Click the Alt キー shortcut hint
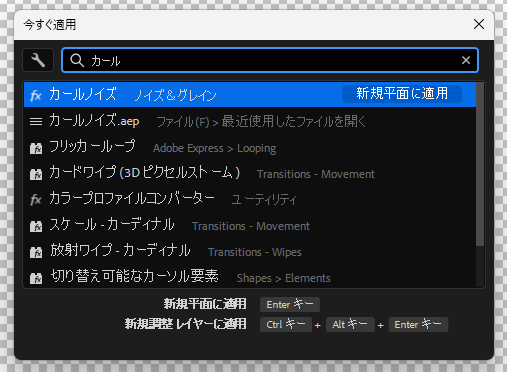Viewport: 507px width, 372px height. pos(350,325)
